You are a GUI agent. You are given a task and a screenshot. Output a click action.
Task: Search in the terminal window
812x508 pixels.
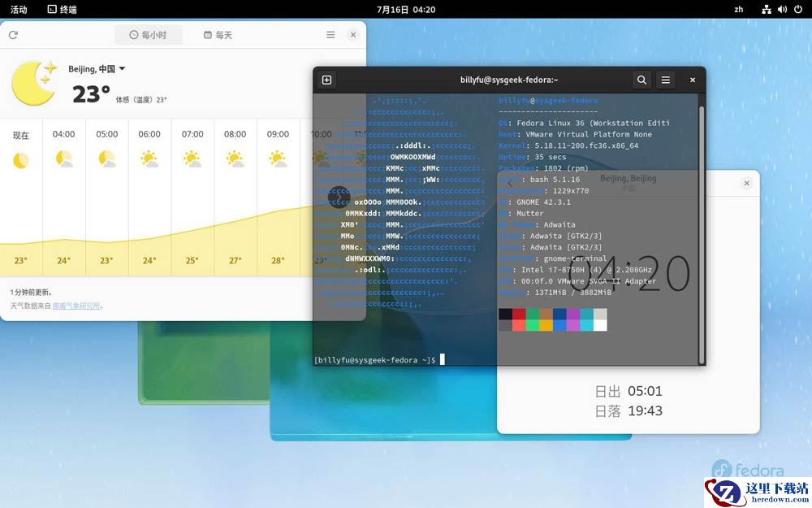(x=641, y=80)
